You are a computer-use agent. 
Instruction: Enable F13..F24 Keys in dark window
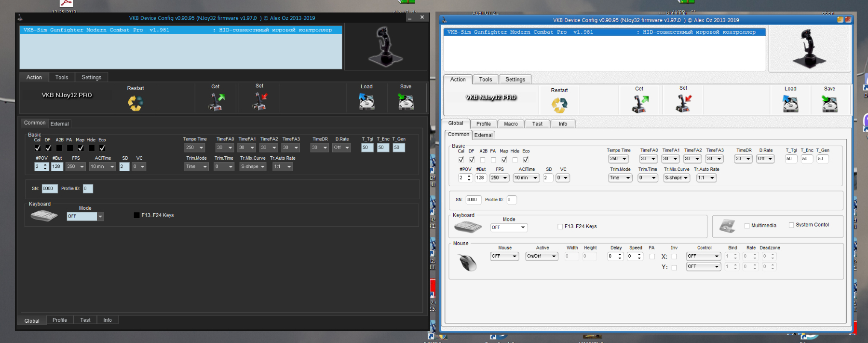click(136, 215)
